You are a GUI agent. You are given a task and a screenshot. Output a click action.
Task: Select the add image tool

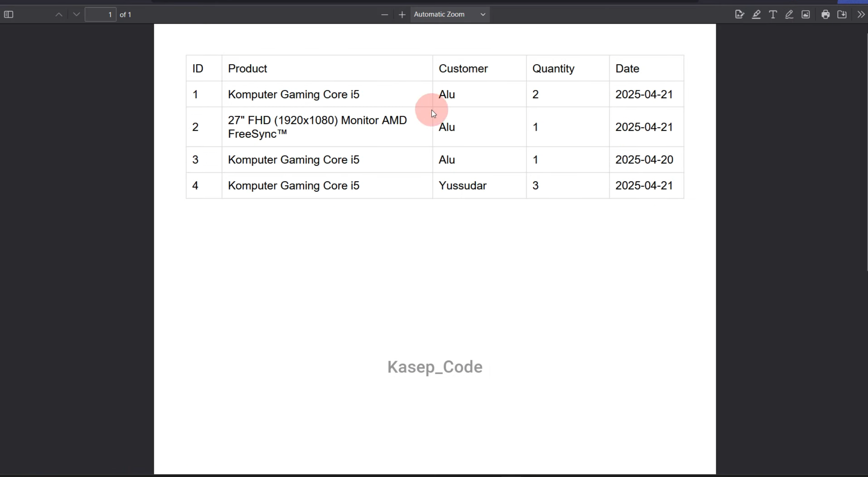806,15
